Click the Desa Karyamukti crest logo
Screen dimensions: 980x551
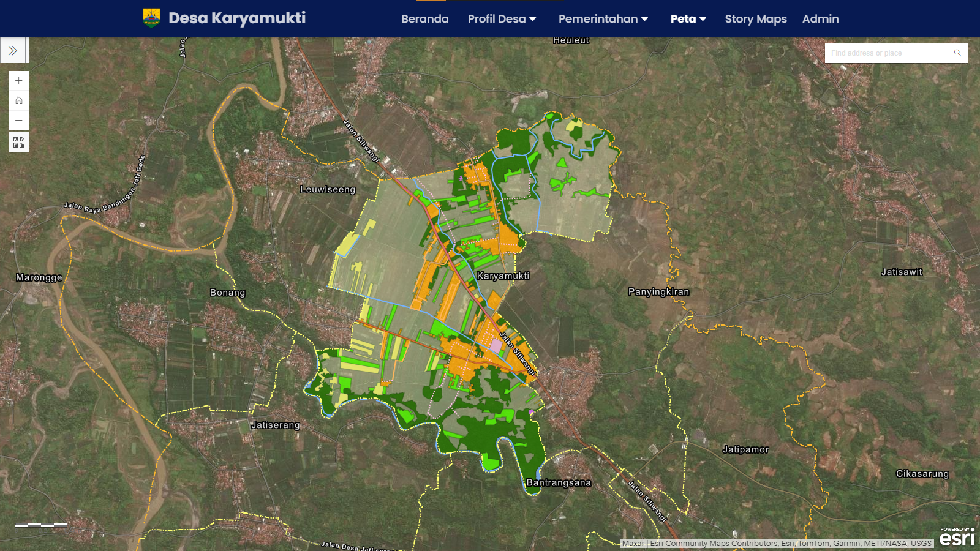click(x=151, y=18)
